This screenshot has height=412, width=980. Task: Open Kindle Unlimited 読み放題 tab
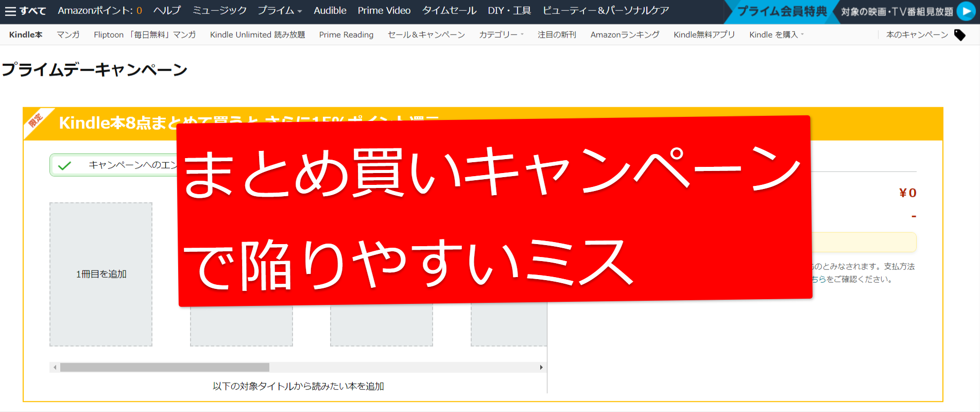pyautogui.click(x=257, y=35)
